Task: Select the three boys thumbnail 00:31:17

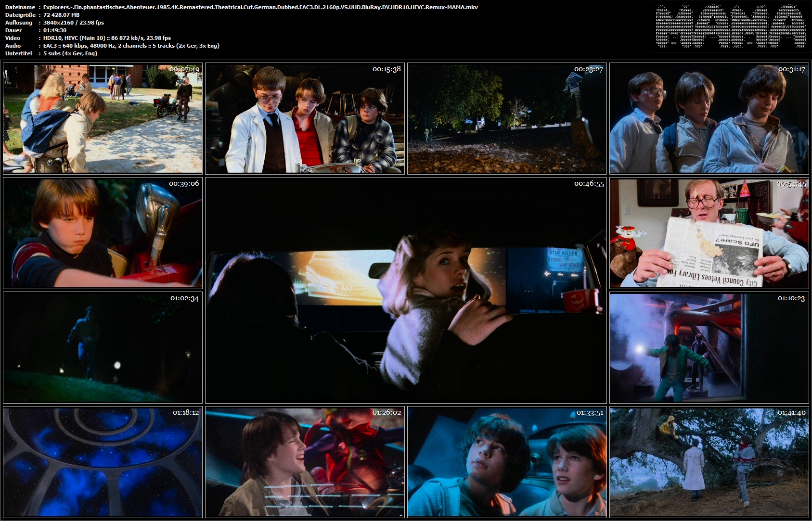Action: [x=709, y=118]
